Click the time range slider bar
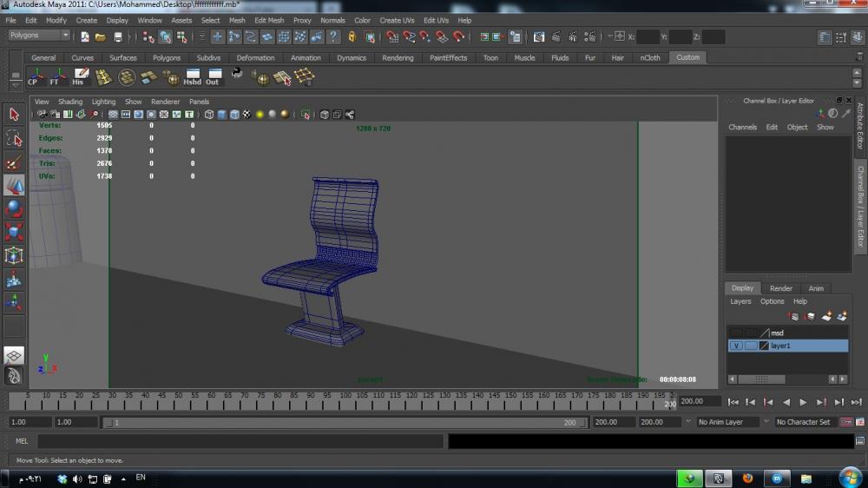 tap(345, 422)
